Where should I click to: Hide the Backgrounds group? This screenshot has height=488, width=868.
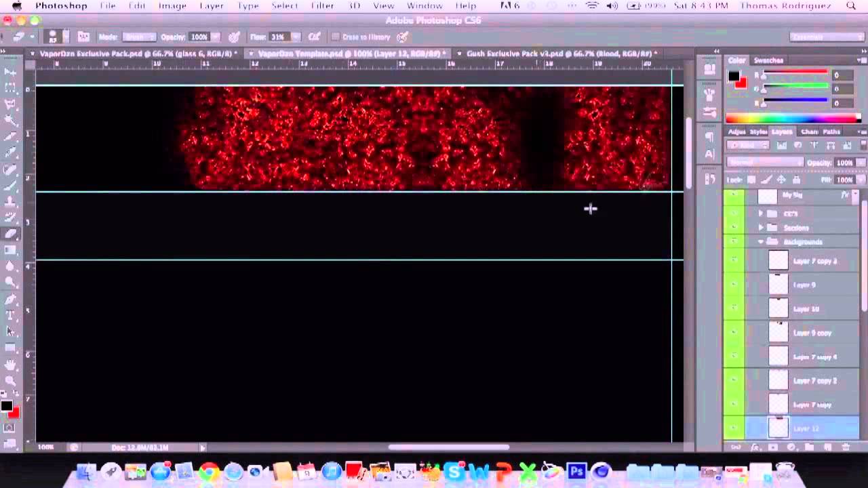734,241
